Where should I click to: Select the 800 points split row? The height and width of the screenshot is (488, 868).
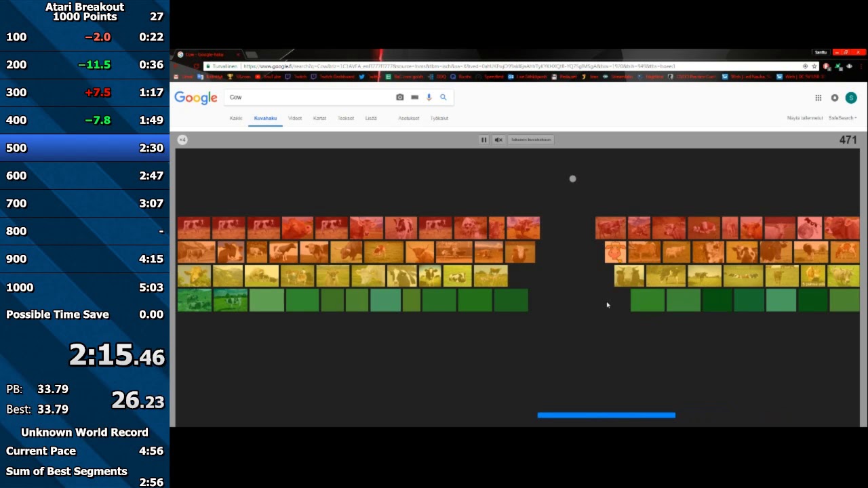(85, 231)
